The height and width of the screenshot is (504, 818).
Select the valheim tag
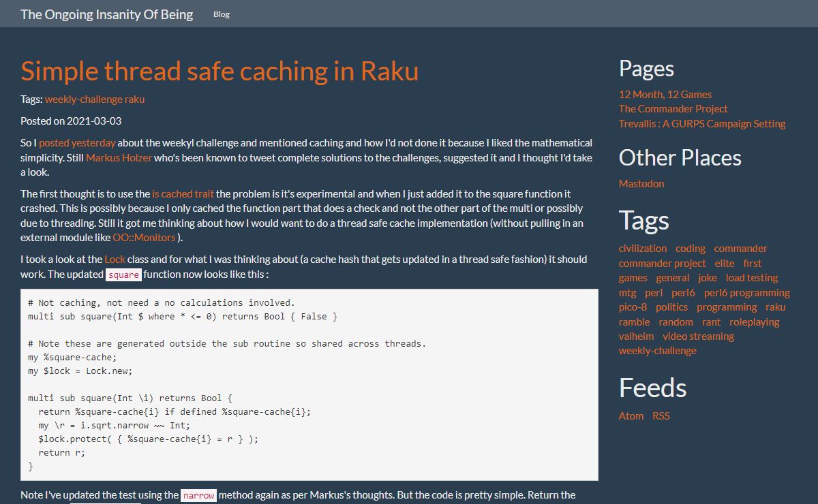click(x=636, y=336)
